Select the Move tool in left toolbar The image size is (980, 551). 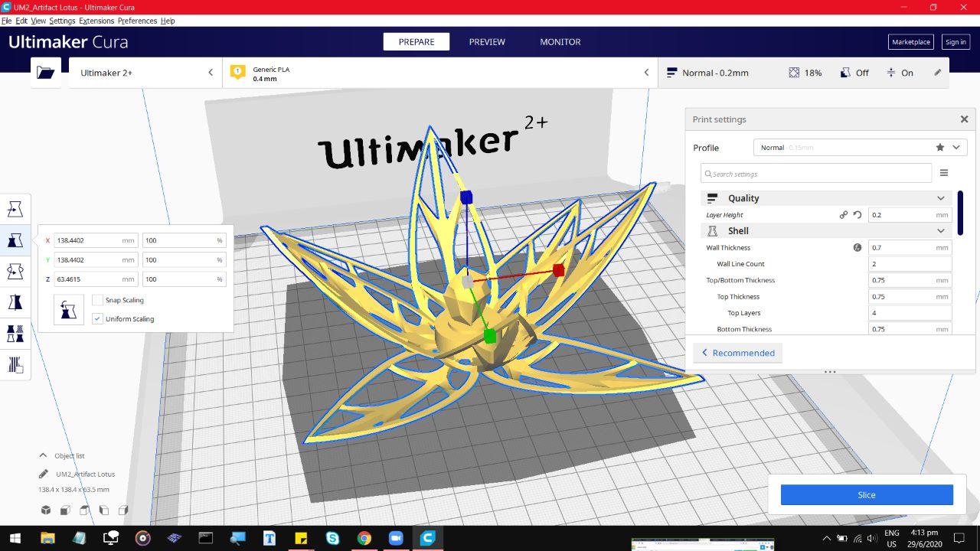click(15, 209)
